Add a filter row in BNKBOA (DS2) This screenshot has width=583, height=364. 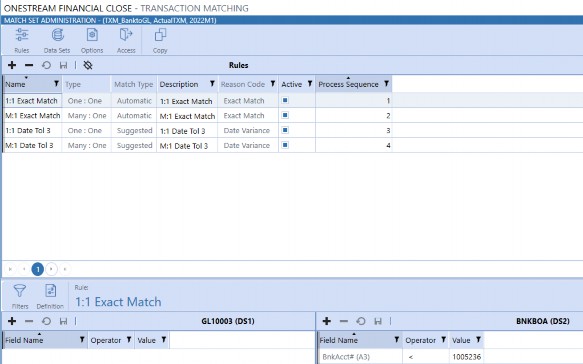(x=327, y=321)
